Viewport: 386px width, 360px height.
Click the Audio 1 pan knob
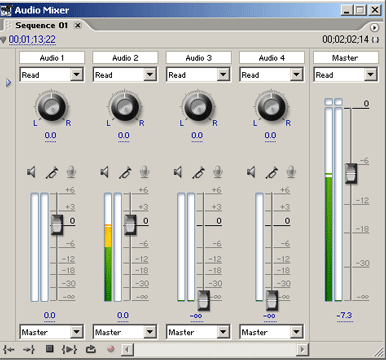51,107
